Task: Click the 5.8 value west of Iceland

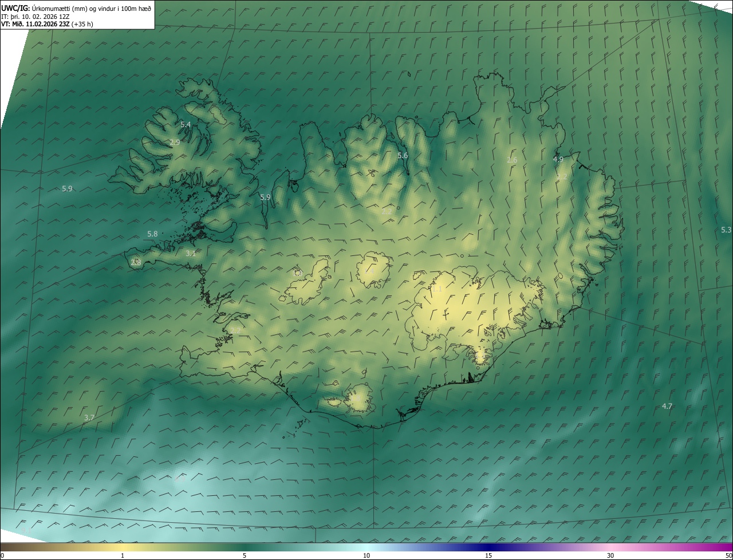Action: click(x=152, y=234)
